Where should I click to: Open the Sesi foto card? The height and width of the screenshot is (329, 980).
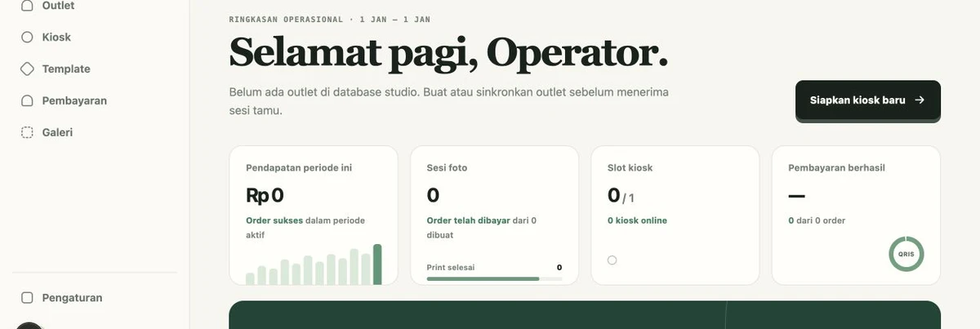point(494,216)
